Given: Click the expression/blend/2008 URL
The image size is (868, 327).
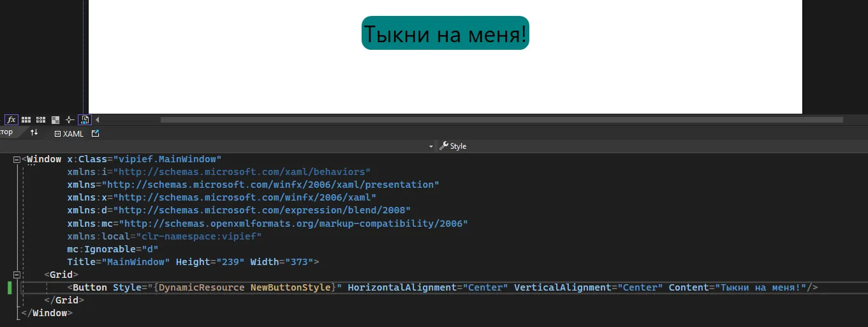Looking at the screenshot, I should point(261,210).
